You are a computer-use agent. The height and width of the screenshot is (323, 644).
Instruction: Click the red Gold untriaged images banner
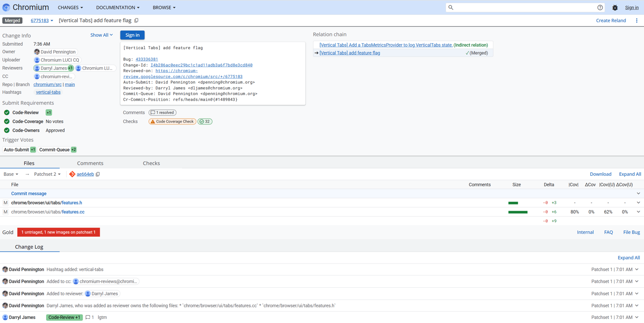[59, 232]
